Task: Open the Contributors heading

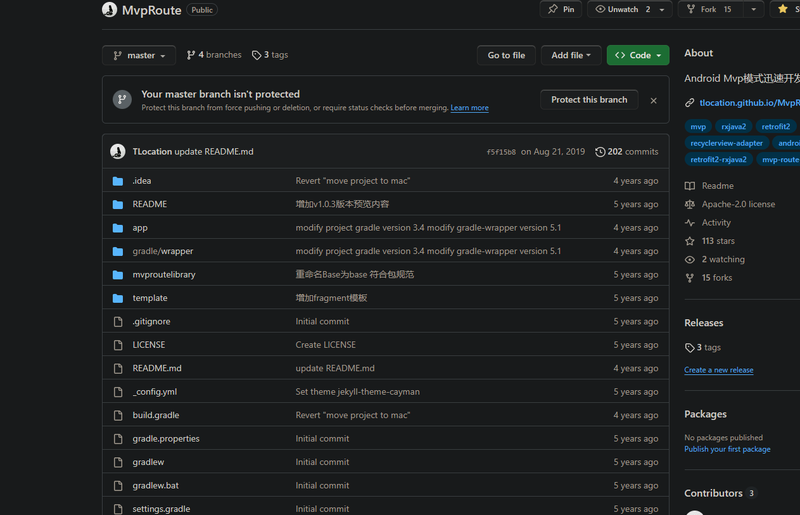Action: 713,493
